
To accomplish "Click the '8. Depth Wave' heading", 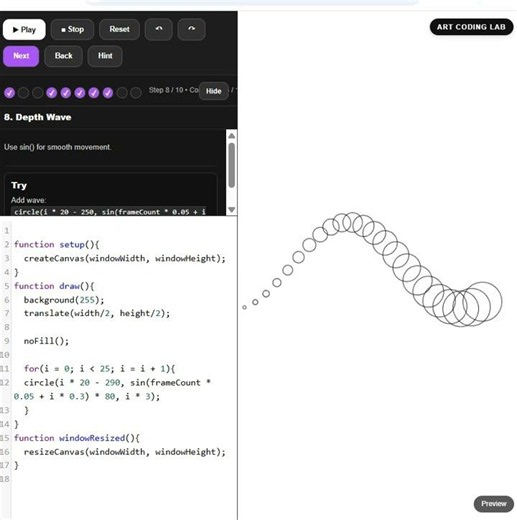I will (38, 117).
